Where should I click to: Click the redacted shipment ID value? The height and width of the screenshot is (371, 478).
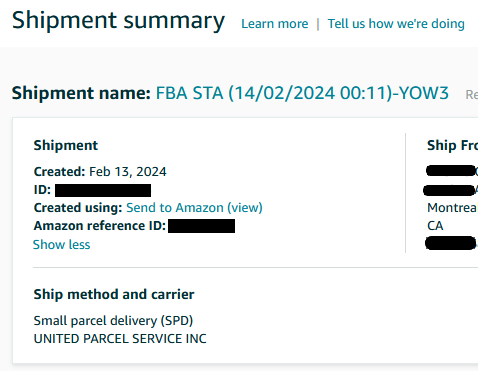[x=103, y=190]
